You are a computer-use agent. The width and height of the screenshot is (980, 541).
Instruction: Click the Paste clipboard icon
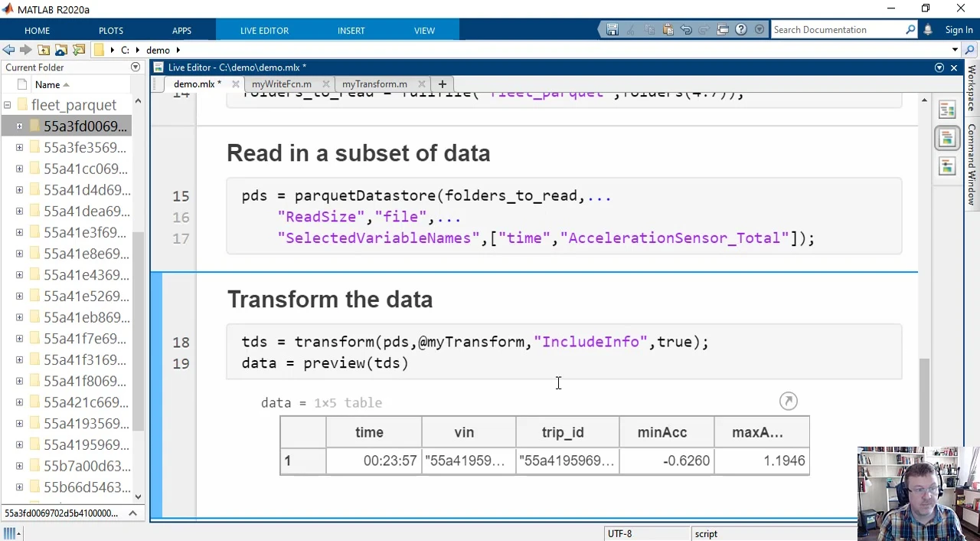click(x=668, y=30)
